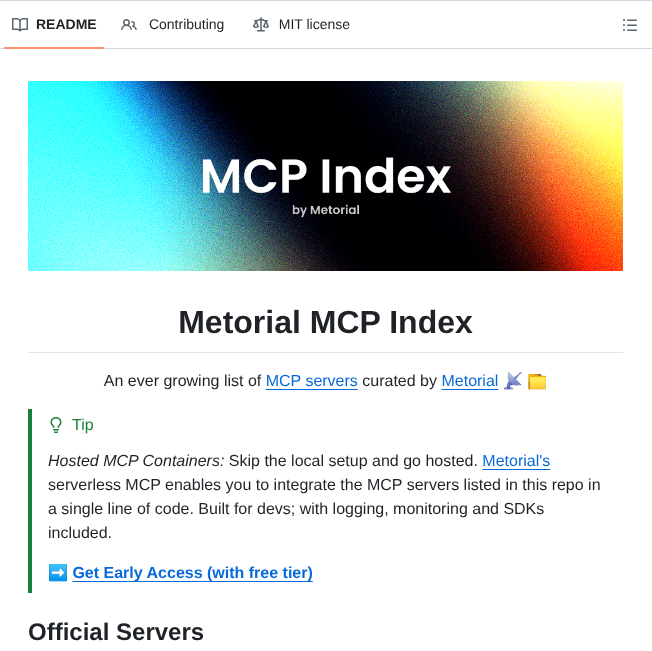Click the yellow folder emoji

coord(537,382)
